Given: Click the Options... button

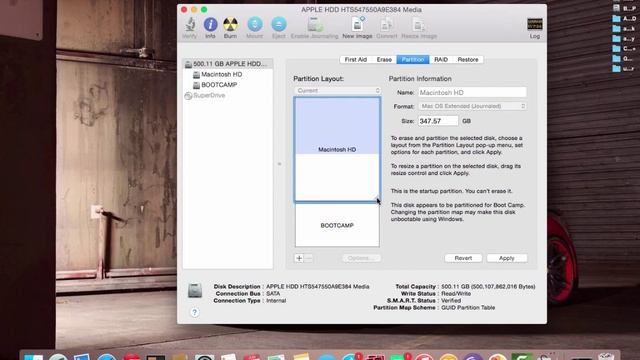Looking at the screenshot, I should tap(362, 258).
